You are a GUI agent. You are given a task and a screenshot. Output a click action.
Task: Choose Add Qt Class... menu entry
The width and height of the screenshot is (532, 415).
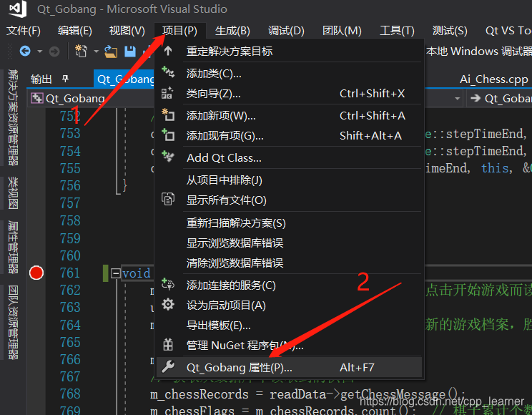click(288, 158)
